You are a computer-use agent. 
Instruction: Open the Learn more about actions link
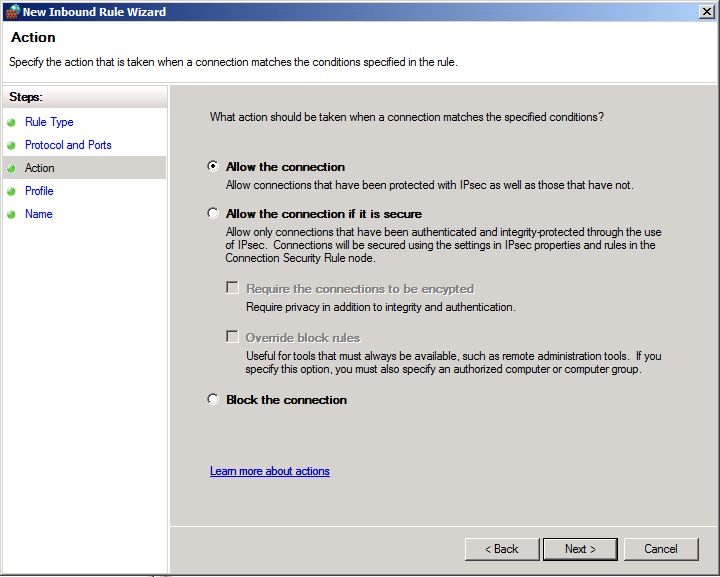[269, 471]
